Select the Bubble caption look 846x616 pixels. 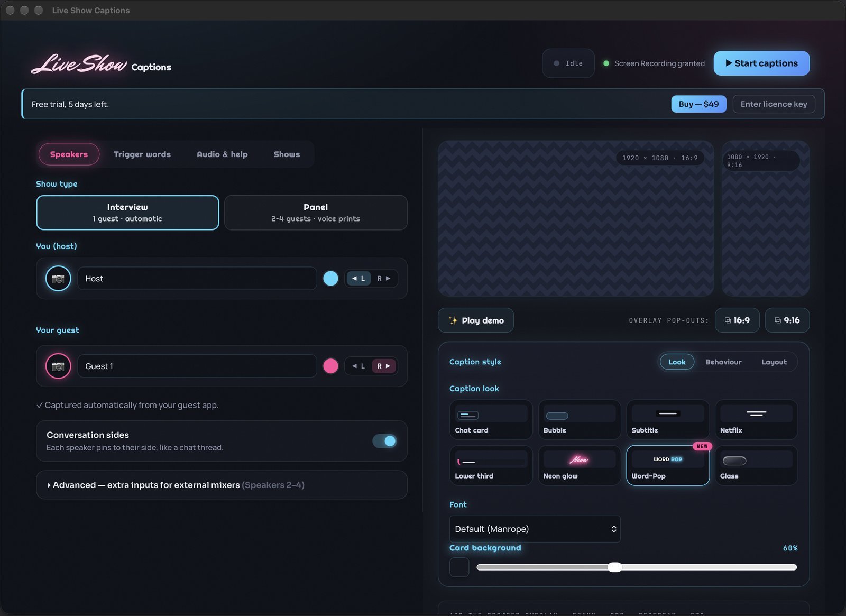(580, 419)
